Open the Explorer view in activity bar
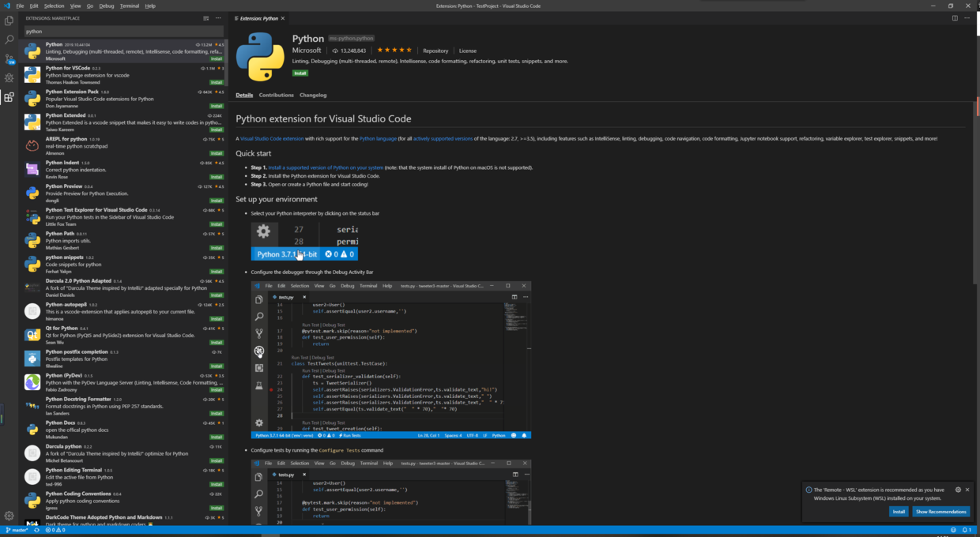Screen dimensions: 980x537 point(9,20)
